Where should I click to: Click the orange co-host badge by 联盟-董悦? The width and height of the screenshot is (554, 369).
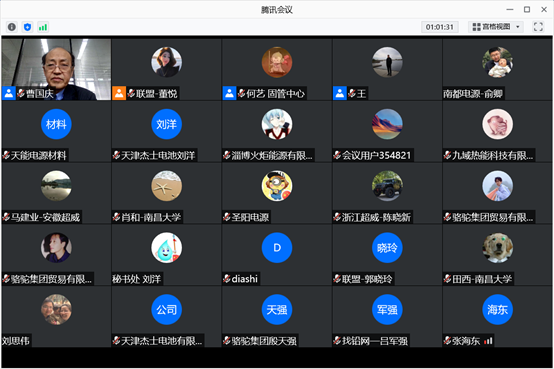[x=119, y=93]
